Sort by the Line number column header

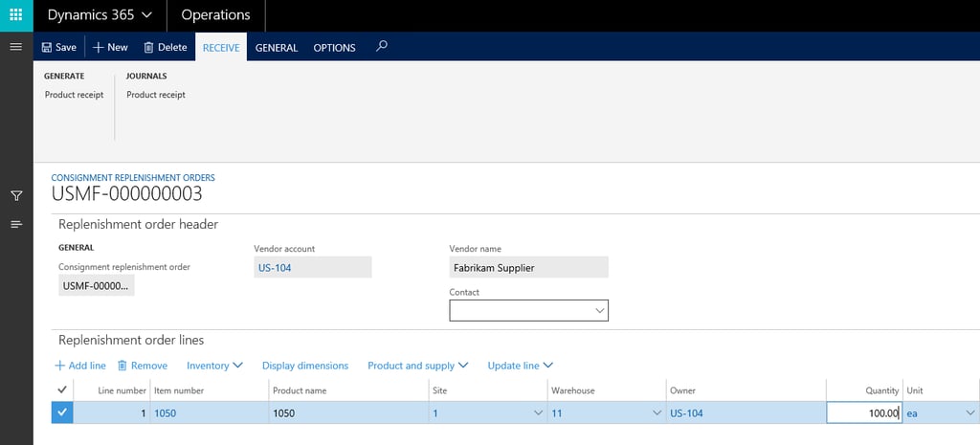122,390
